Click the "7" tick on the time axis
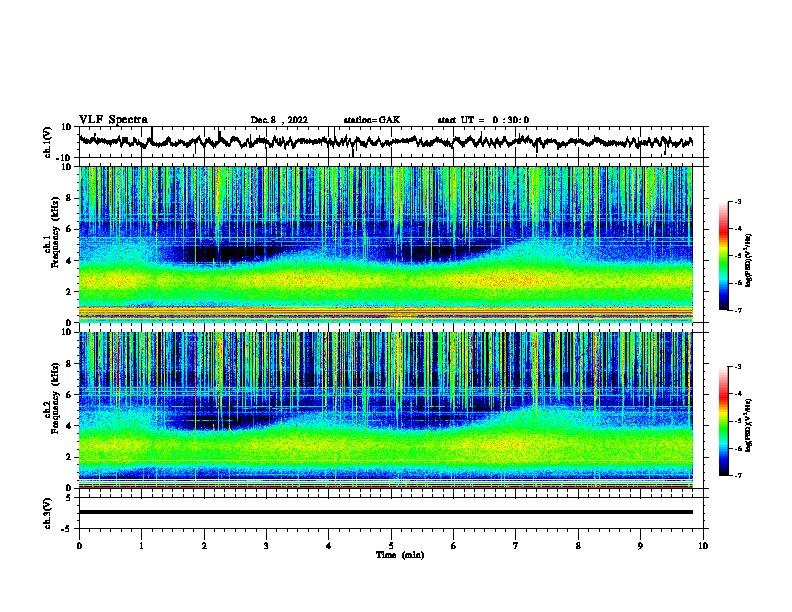 coord(516,546)
